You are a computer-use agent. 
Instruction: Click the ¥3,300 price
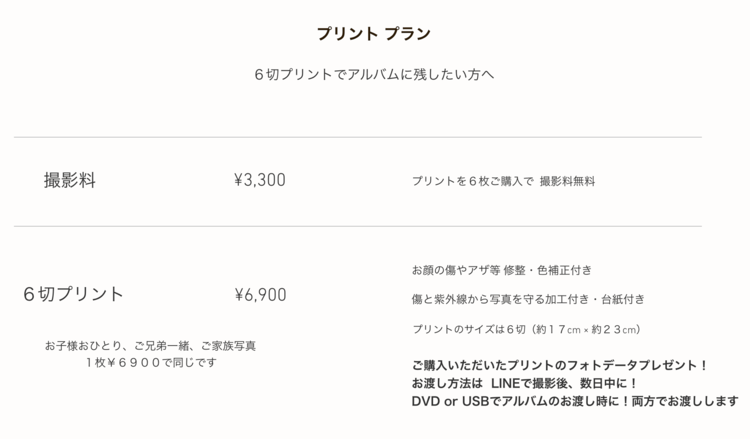pyautogui.click(x=260, y=180)
